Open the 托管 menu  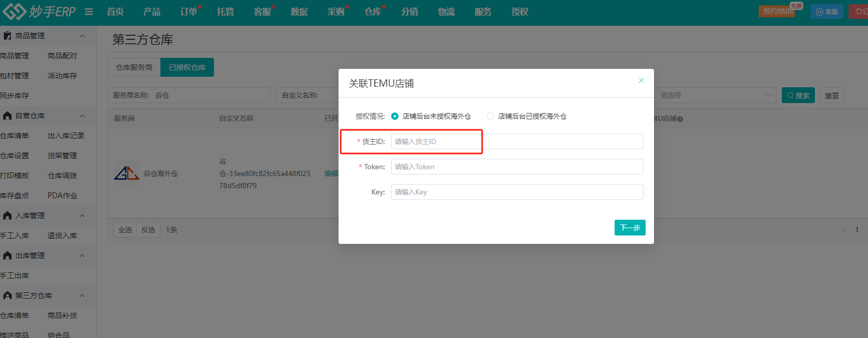pyautogui.click(x=226, y=12)
